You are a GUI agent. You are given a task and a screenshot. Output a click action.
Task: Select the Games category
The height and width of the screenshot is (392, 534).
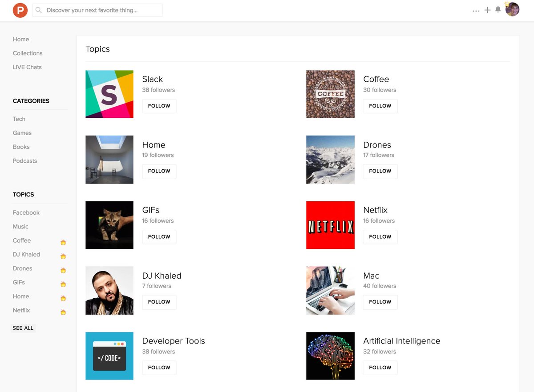[22, 133]
